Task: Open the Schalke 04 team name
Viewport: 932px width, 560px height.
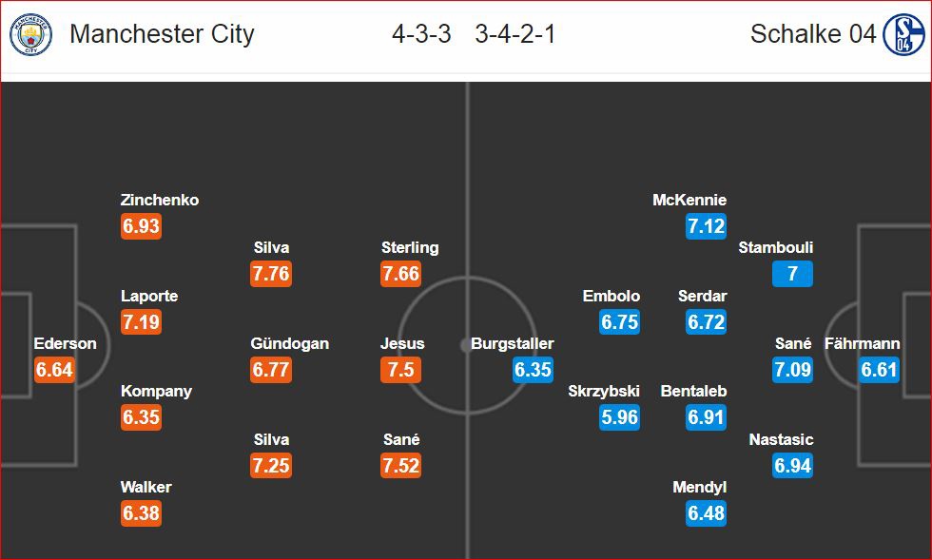Action: pos(813,33)
